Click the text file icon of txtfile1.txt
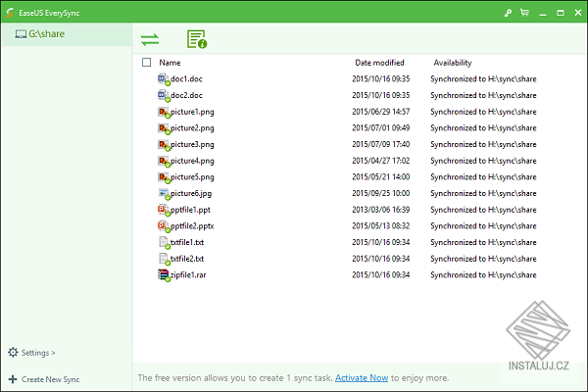588x392 pixels. coord(164,243)
